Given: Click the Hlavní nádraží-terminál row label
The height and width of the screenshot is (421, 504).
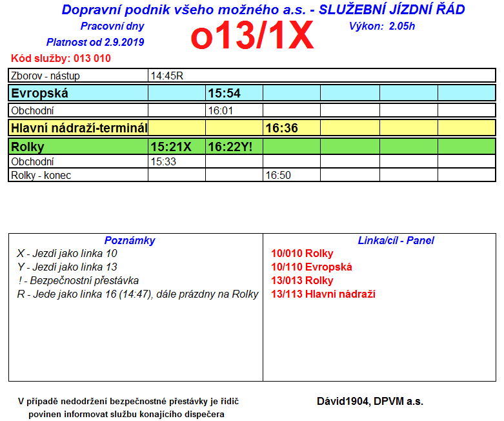Looking at the screenshot, I should pyautogui.click(x=78, y=128).
